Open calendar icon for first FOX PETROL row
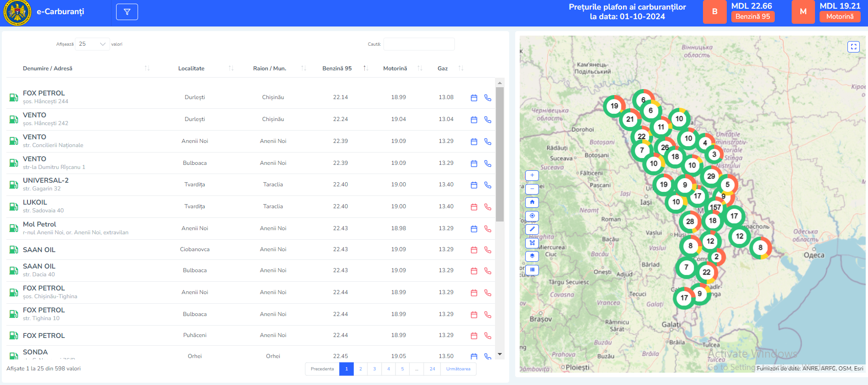Screen dimensions: 868x385 tap(474, 98)
